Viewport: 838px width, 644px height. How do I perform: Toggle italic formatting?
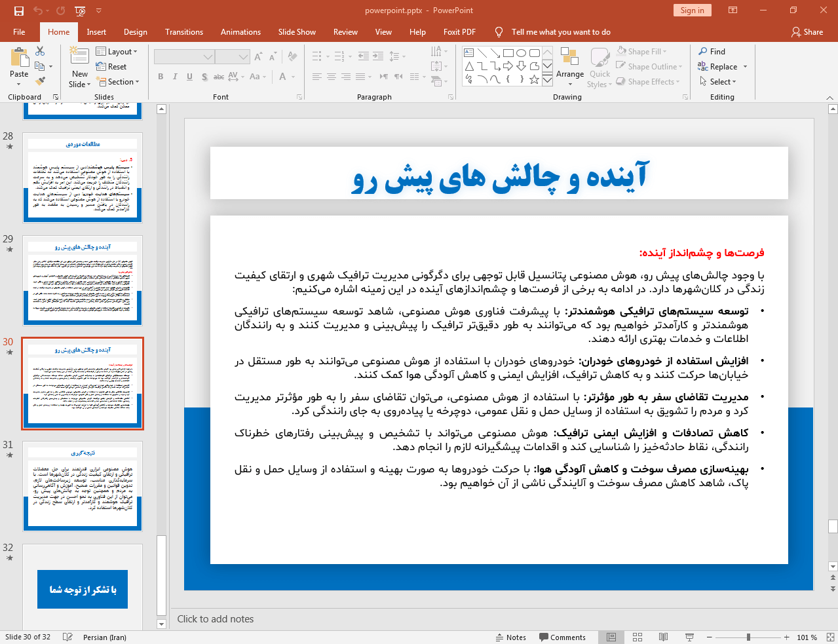pyautogui.click(x=175, y=77)
